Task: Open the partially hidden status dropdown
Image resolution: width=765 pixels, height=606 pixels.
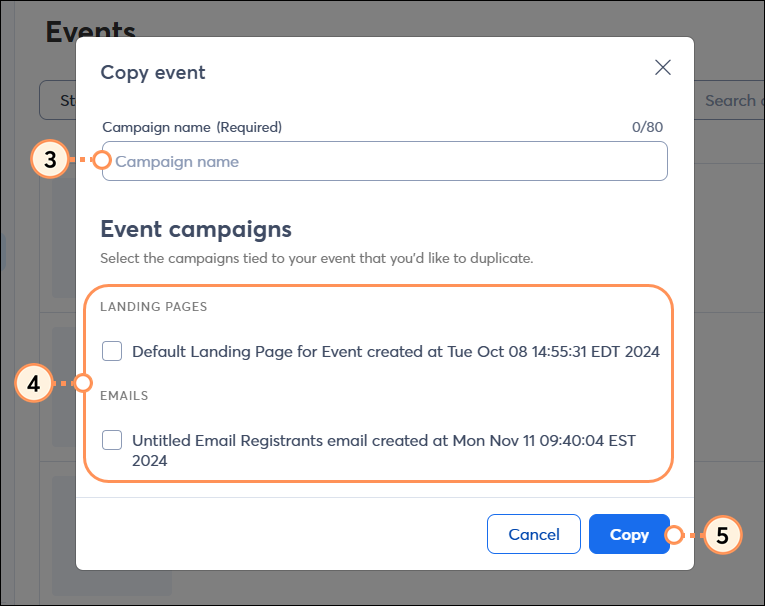Action: pyautogui.click(x=58, y=100)
